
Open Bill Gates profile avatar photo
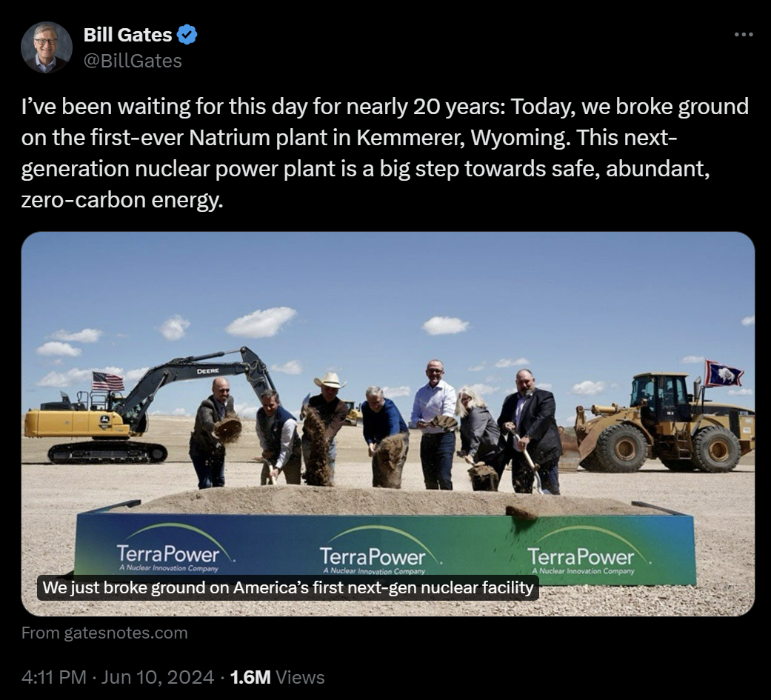47,47
